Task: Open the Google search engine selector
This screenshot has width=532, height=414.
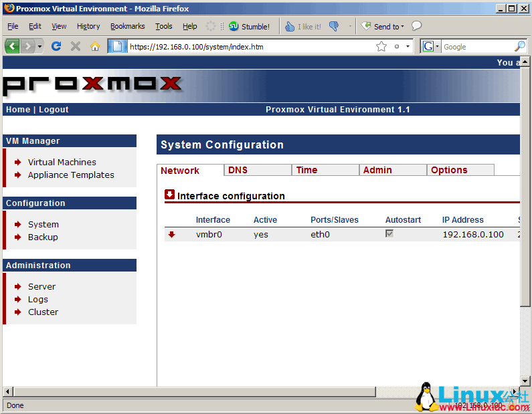Action: [430, 46]
